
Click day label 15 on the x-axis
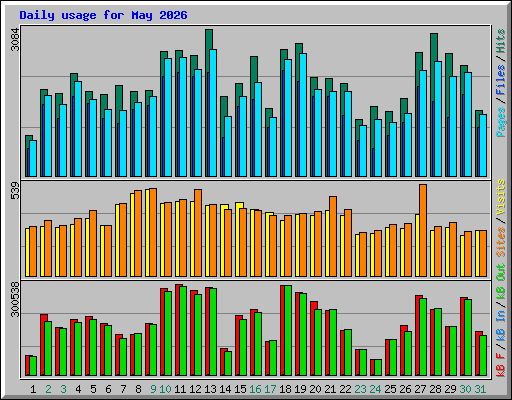(240, 389)
